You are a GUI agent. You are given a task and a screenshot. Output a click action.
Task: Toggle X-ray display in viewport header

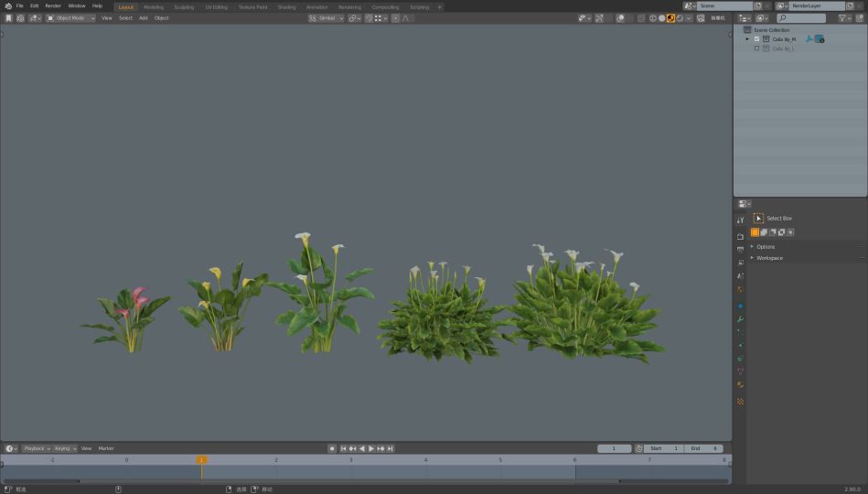640,18
